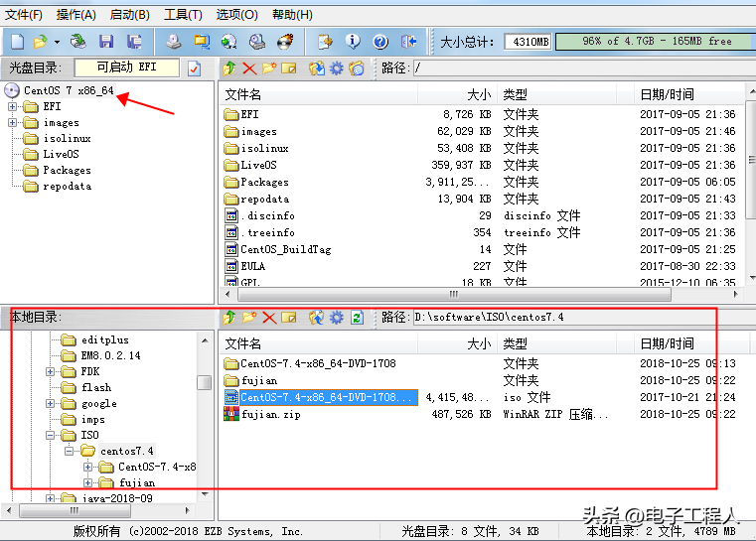Screen dimensions: 756x541
Task: Collapse the centos7.4 folder in local tree
Action: (x=69, y=451)
